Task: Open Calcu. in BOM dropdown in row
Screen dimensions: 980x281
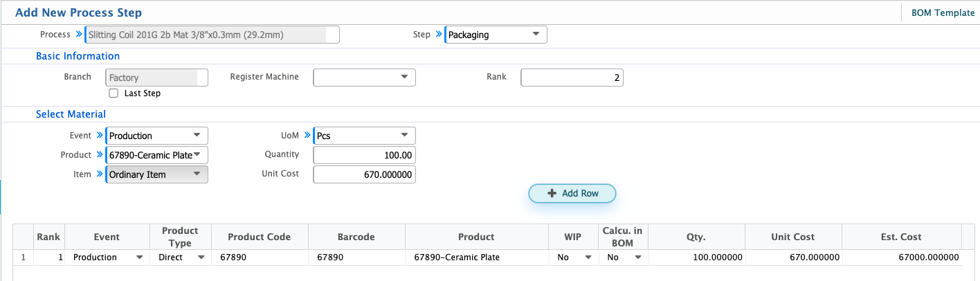Action: point(624,257)
